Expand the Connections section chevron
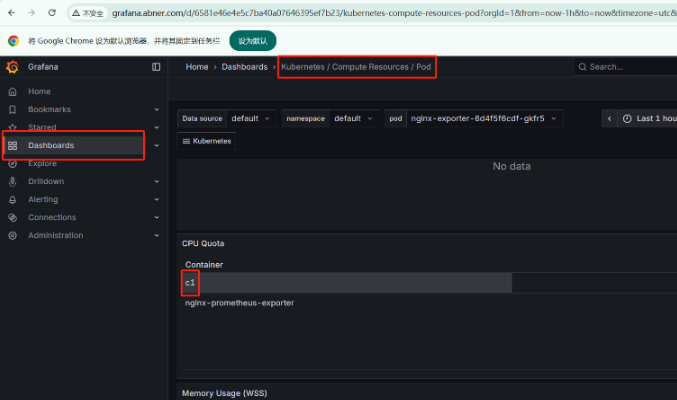Image resolution: width=677 pixels, height=400 pixels. pos(157,217)
